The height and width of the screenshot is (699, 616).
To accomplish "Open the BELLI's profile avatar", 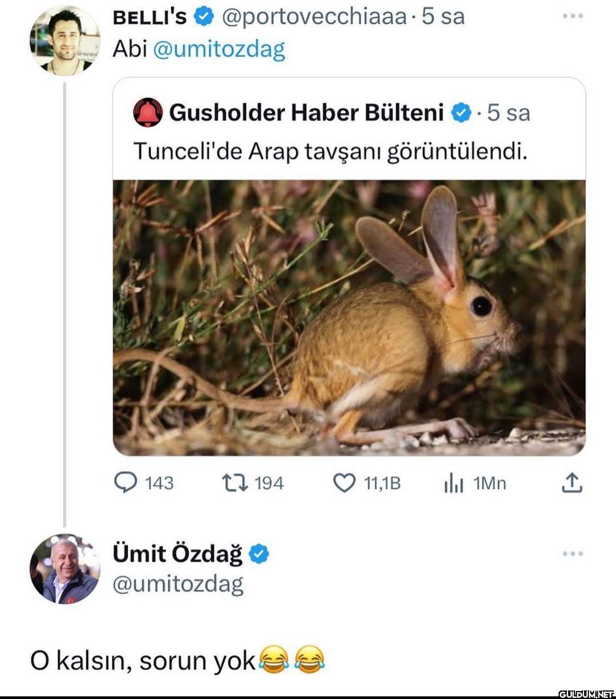I will tap(64, 40).
